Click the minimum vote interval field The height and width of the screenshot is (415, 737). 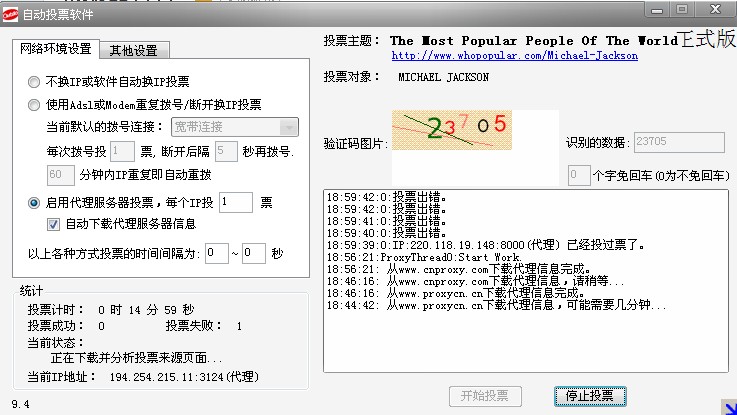217,253
